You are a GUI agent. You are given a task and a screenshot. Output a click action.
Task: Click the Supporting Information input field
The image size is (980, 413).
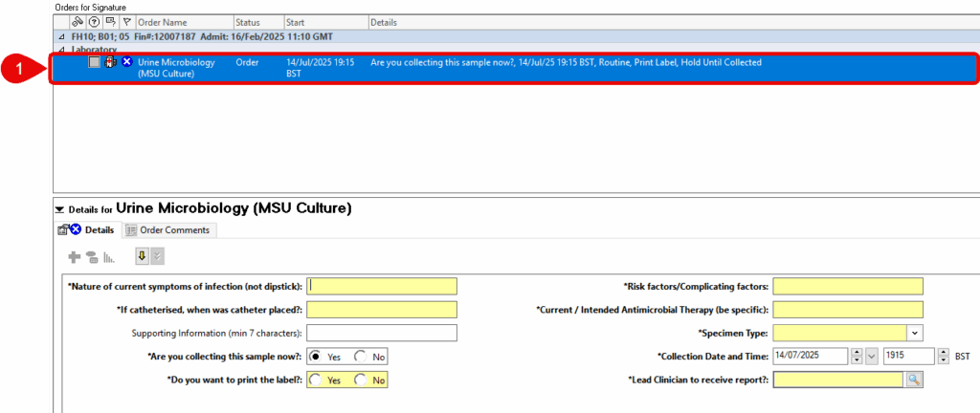382,333
